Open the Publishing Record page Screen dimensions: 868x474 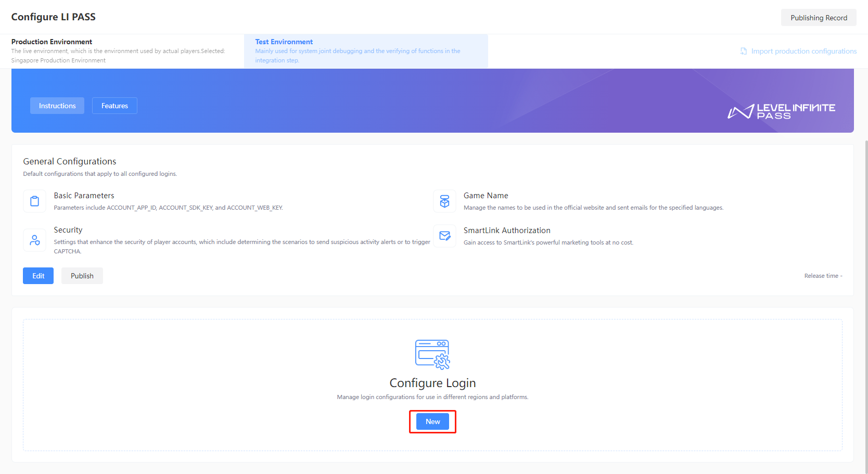[x=819, y=18]
